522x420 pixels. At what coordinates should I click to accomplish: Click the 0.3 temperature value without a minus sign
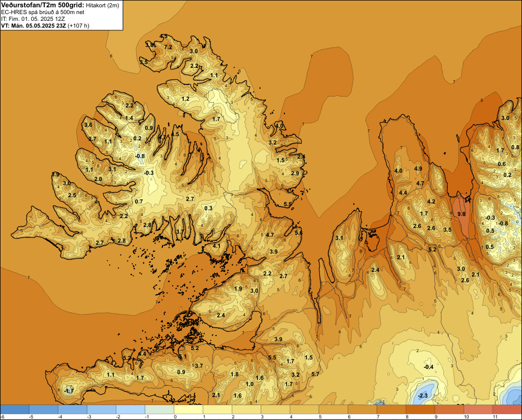(208, 208)
